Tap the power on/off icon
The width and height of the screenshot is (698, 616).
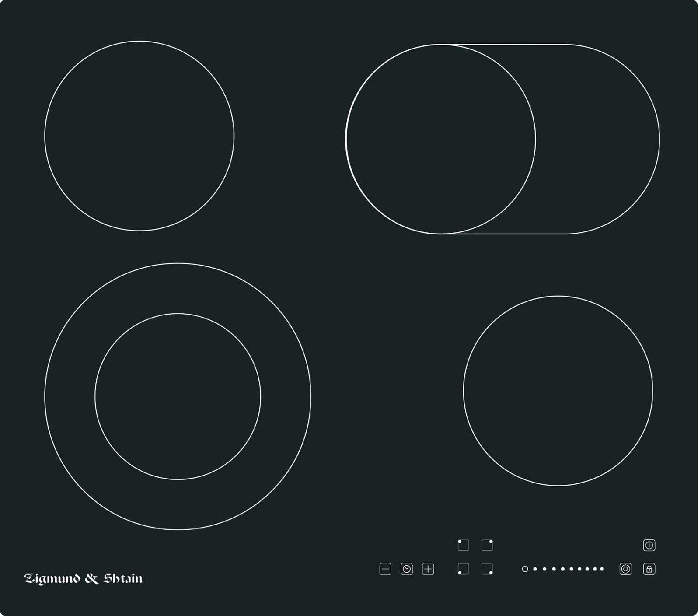pos(649,545)
